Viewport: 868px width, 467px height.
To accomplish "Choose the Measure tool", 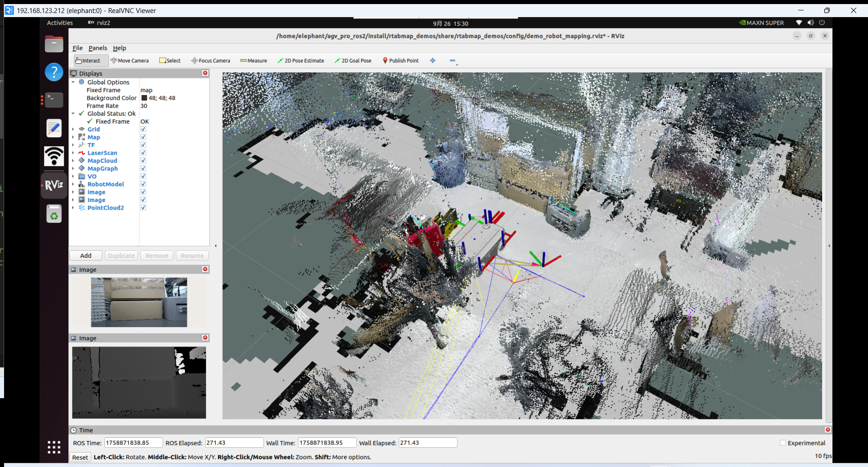I will pos(253,61).
